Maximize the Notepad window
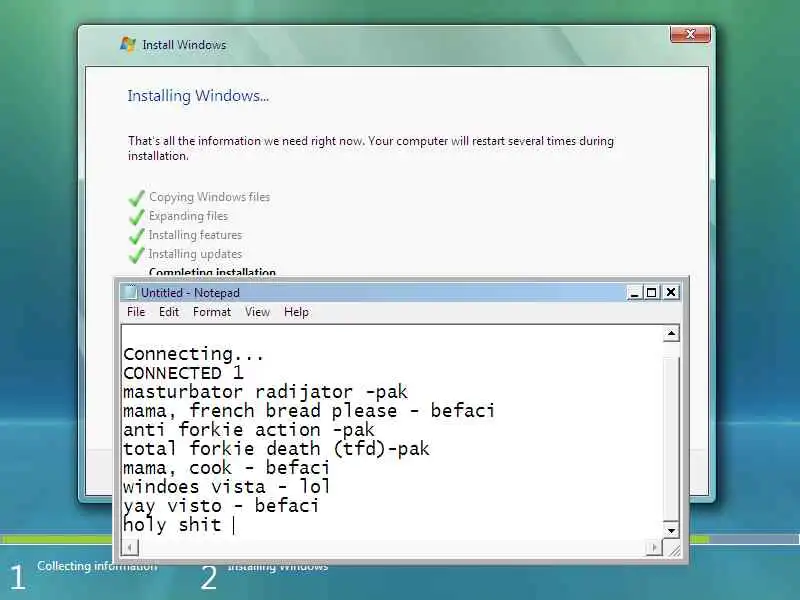The height and width of the screenshot is (600, 800). click(x=652, y=292)
